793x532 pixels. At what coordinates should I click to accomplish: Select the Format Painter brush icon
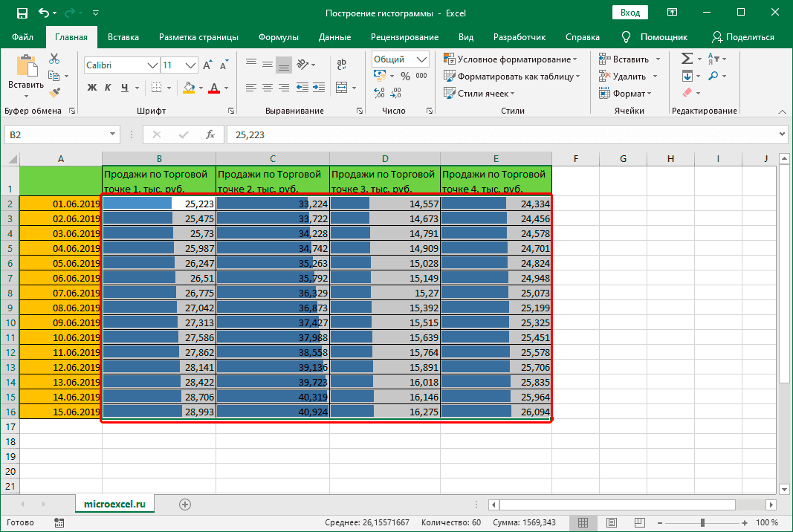pyautogui.click(x=54, y=92)
